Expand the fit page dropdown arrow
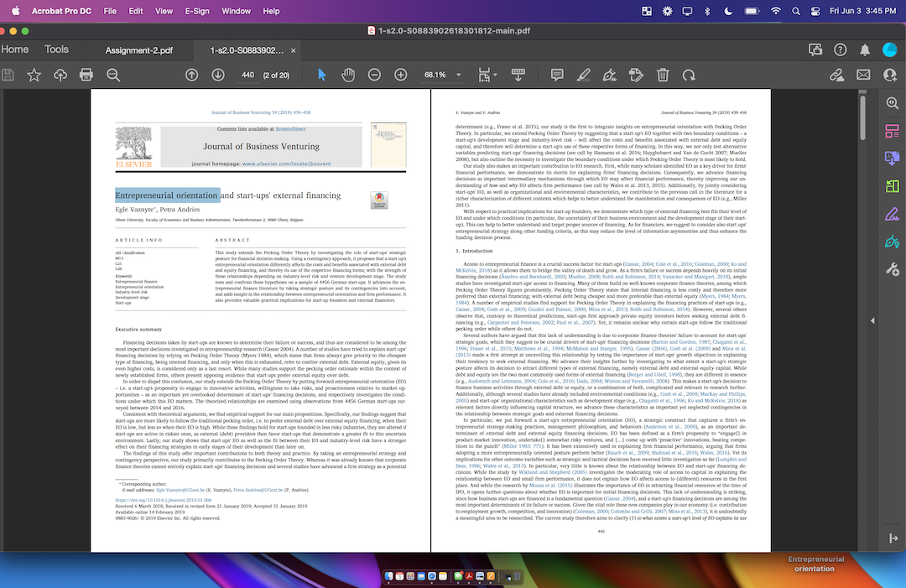Image resolution: width=906 pixels, height=588 pixels. point(495,75)
